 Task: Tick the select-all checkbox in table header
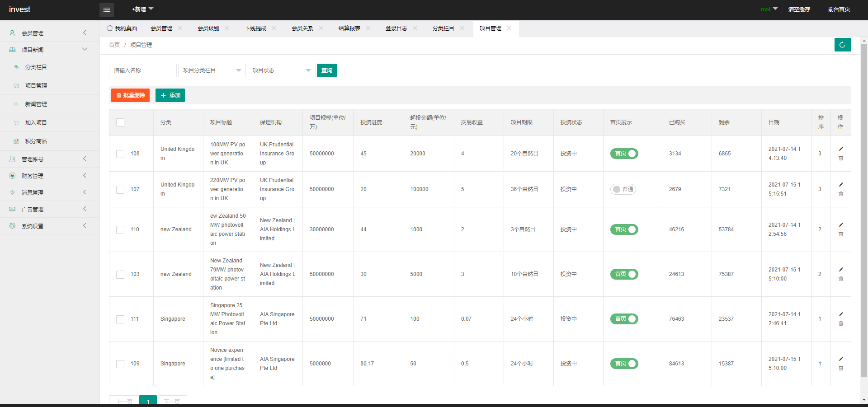120,122
